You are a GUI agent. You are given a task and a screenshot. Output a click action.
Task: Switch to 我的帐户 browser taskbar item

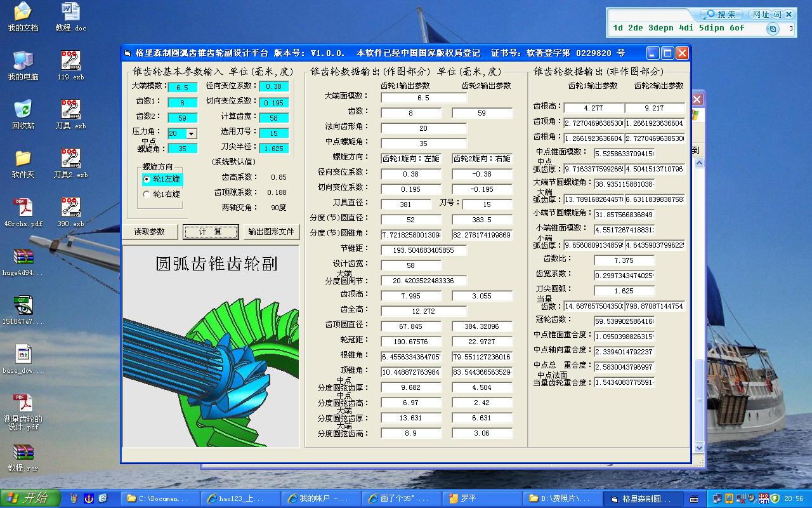pyautogui.click(x=322, y=498)
